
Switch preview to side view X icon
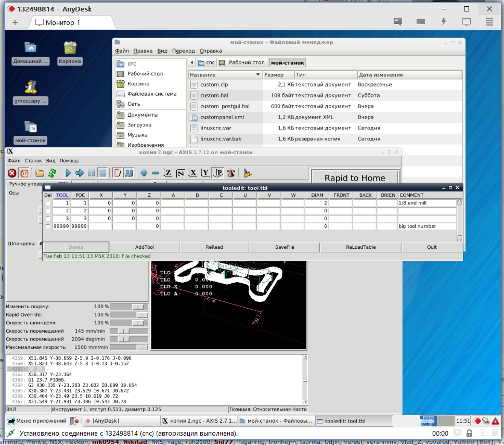coord(192,173)
